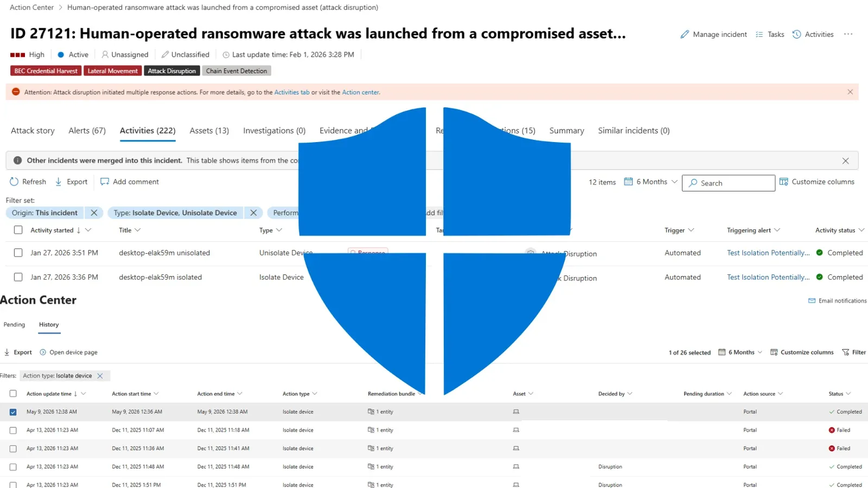Screen dimensions: 868x488
Task: Switch to the Assets (13) tab
Action: [209, 131]
